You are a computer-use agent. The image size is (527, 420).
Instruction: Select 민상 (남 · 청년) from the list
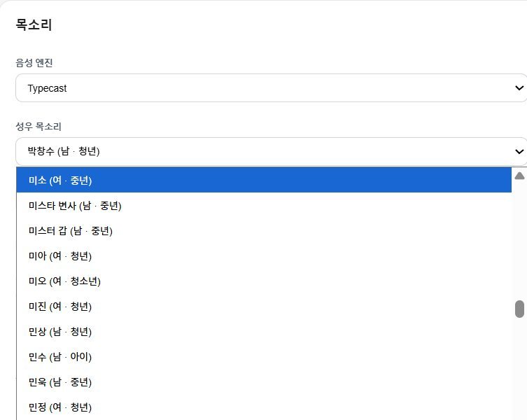click(x=264, y=332)
